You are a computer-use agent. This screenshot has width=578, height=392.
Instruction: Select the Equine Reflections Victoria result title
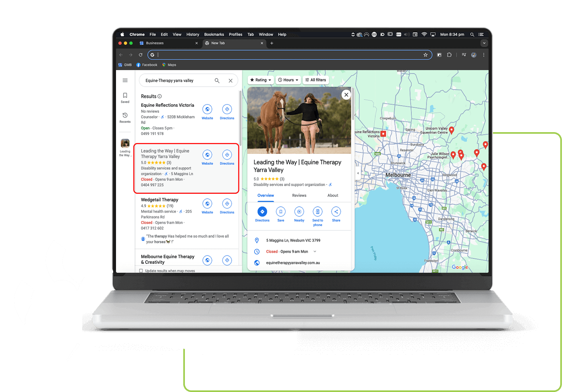(x=168, y=105)
